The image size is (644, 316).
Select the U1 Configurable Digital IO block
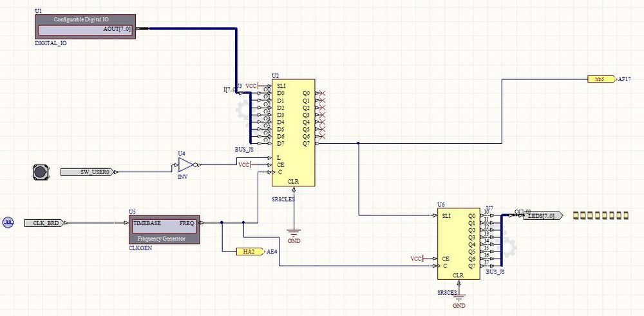pyautogui.click(x=84, y=25)
